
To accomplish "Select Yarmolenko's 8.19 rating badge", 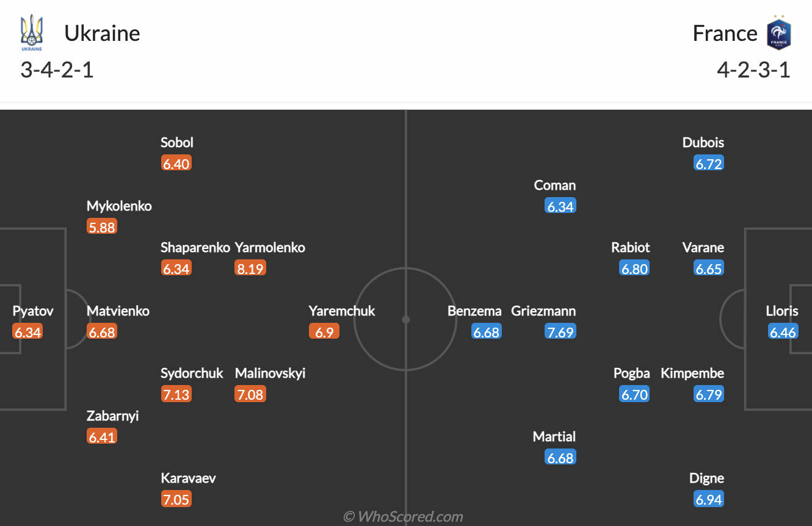I will [x=250, y=268].
